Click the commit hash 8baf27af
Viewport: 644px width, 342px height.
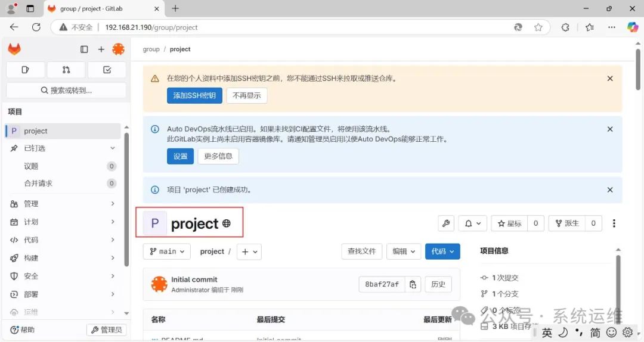point(382,284)
